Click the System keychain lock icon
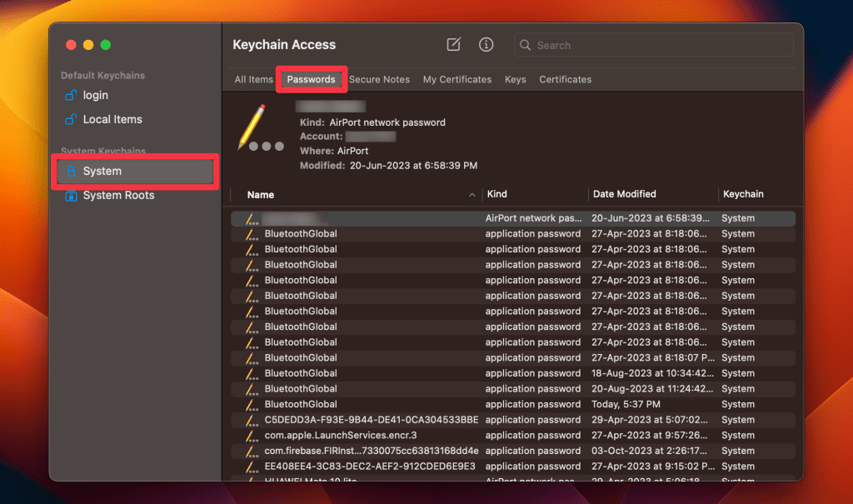The image size is (853, 504). tap(71, 172)
